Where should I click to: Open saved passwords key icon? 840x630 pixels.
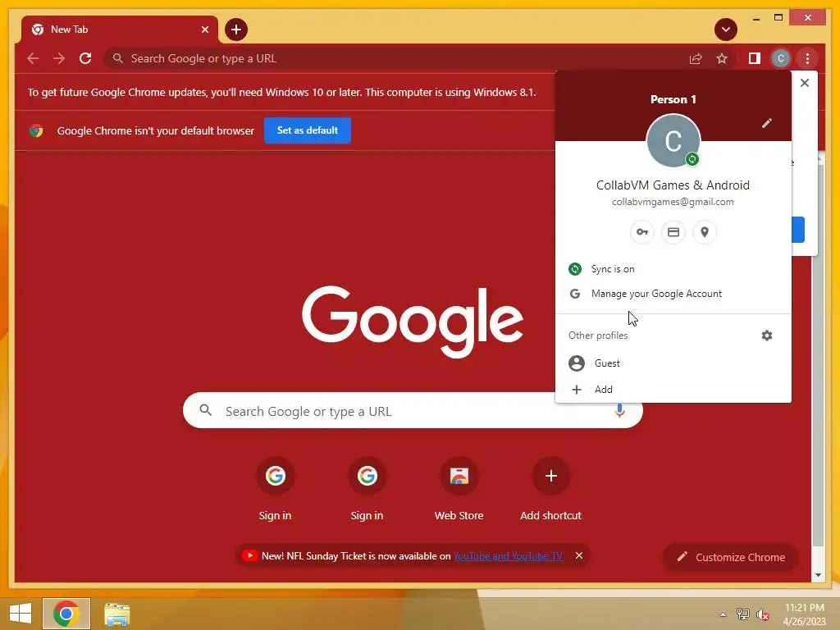pyautogui.click(x=641, y=232)
